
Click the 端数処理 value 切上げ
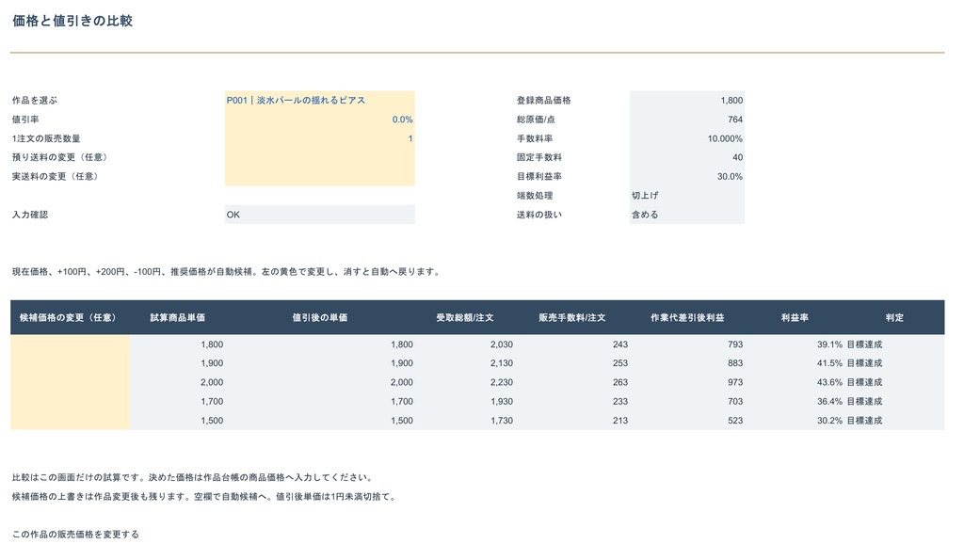click(686, 196)
